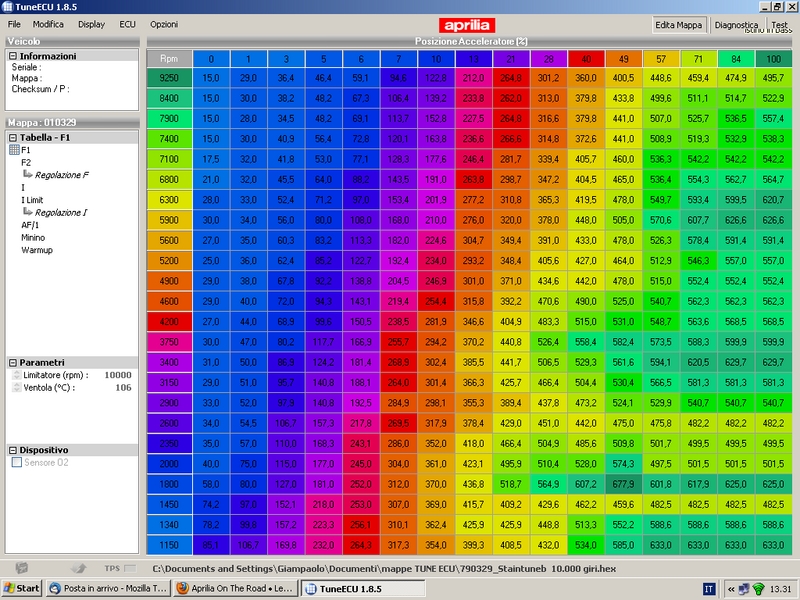The width and height of the screenshot is (800, 600).
Task: Click cell value 254,4 in row 4600
Action: click(x=436, y=302)
